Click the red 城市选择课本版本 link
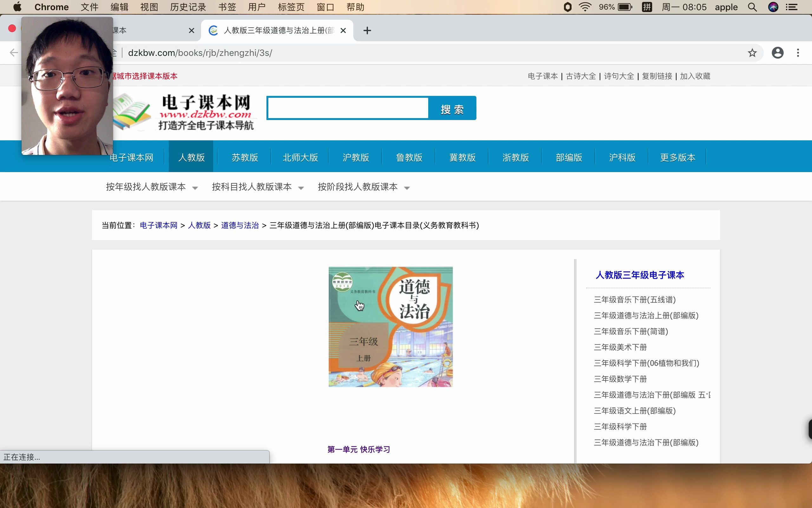Image resolution: width=812 pixels, height=508 pixels. [x=145, y=76]
